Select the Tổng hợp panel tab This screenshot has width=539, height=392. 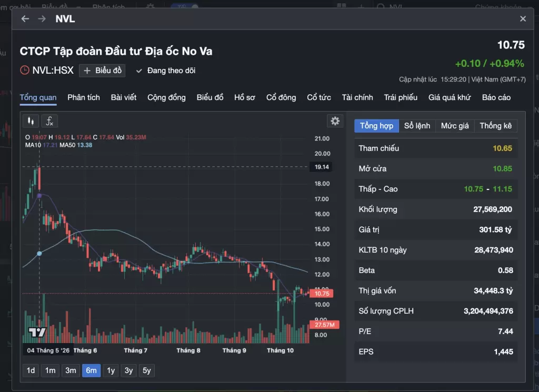(x=376, y=126)
